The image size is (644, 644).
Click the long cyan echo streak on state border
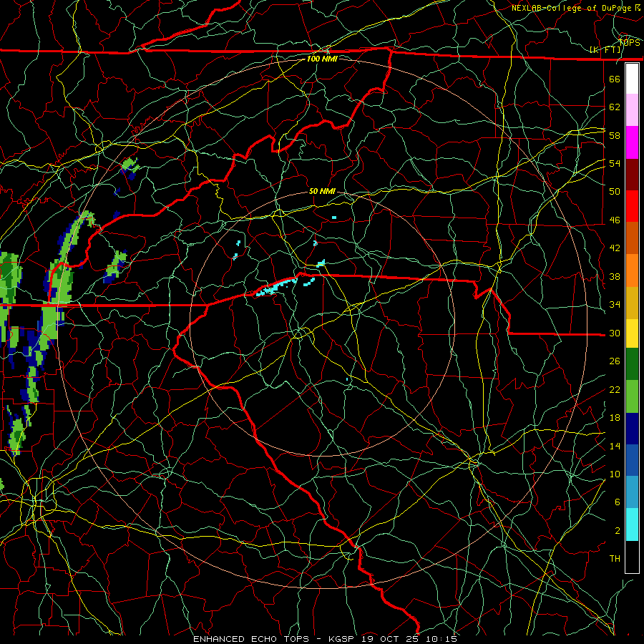point(276,287)
